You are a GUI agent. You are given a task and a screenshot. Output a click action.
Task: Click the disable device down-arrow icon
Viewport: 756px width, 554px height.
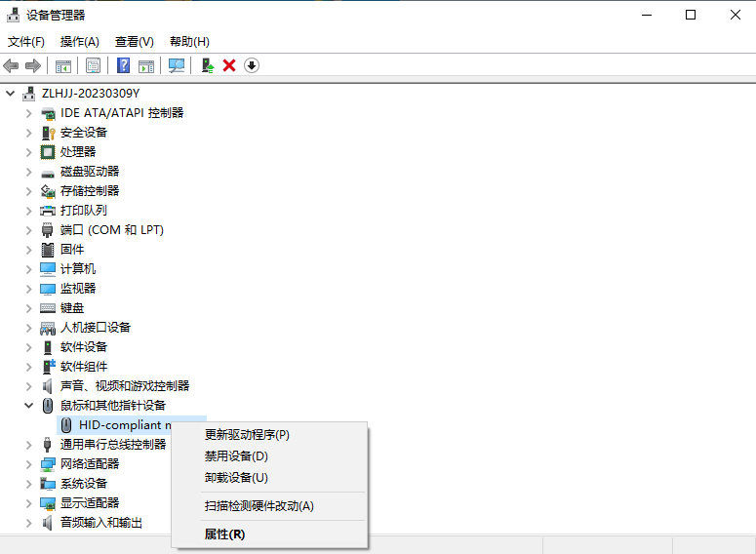point(252,65)
